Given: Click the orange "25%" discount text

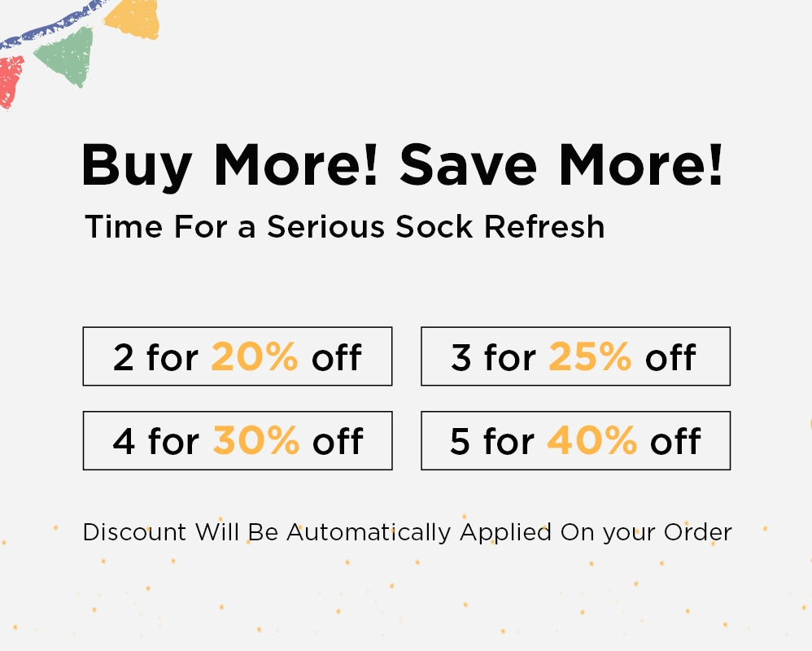Looking at the screenshot, I should 590,356.
